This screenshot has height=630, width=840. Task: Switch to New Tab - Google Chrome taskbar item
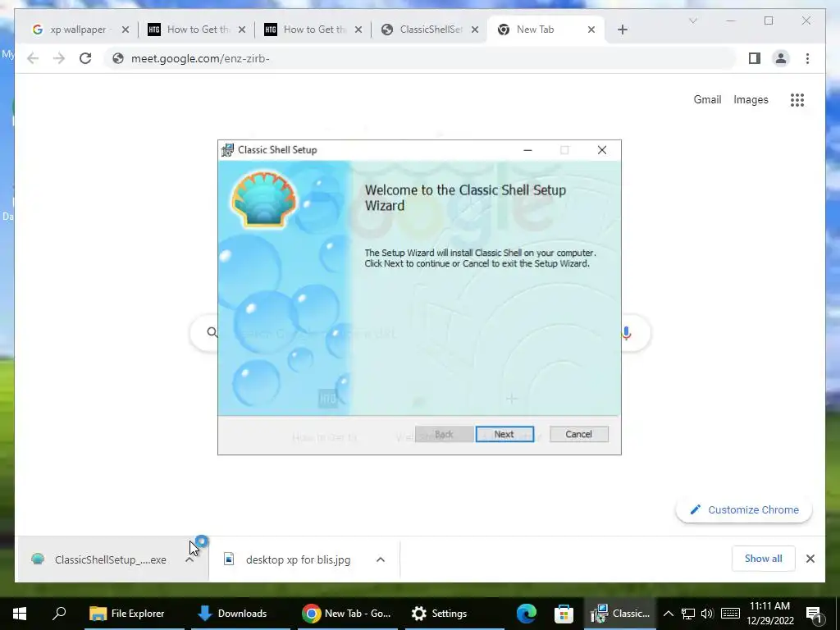[x=347, y=614]
